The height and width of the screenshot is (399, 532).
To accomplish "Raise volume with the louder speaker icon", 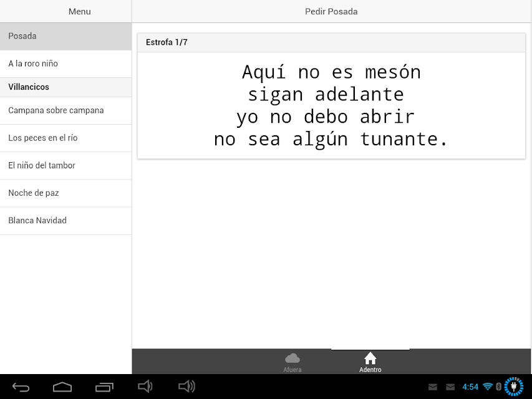I will point(186,387).
